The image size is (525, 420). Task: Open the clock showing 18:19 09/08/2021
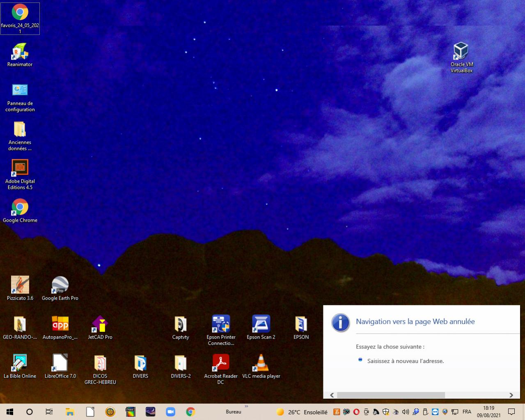tap(488, 412)
